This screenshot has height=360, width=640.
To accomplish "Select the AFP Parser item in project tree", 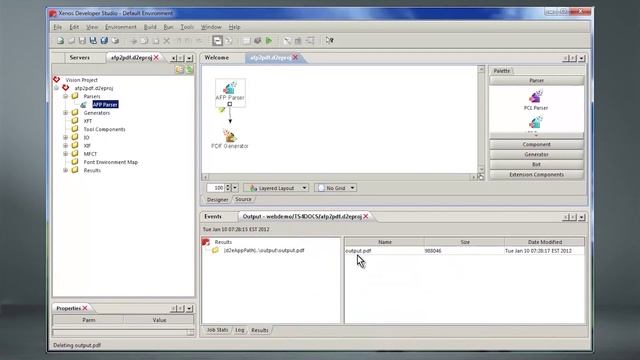I will (105, 104).
